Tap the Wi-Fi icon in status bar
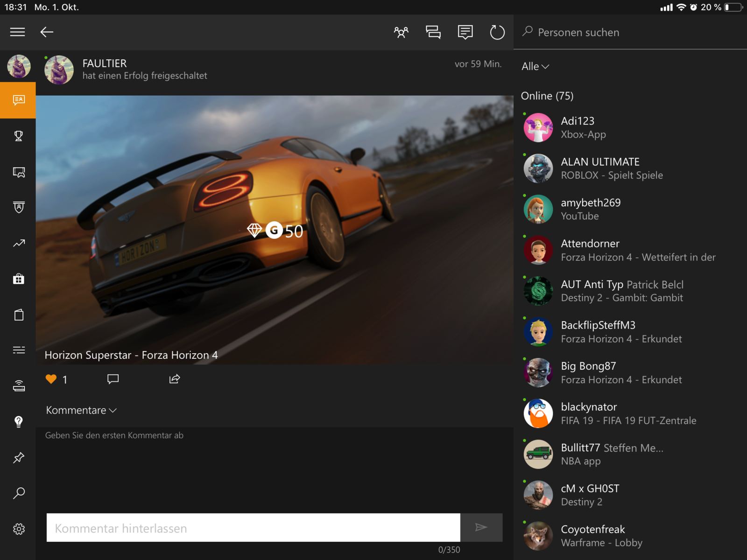The image size is (747, 560). click(x=681, y=7)
